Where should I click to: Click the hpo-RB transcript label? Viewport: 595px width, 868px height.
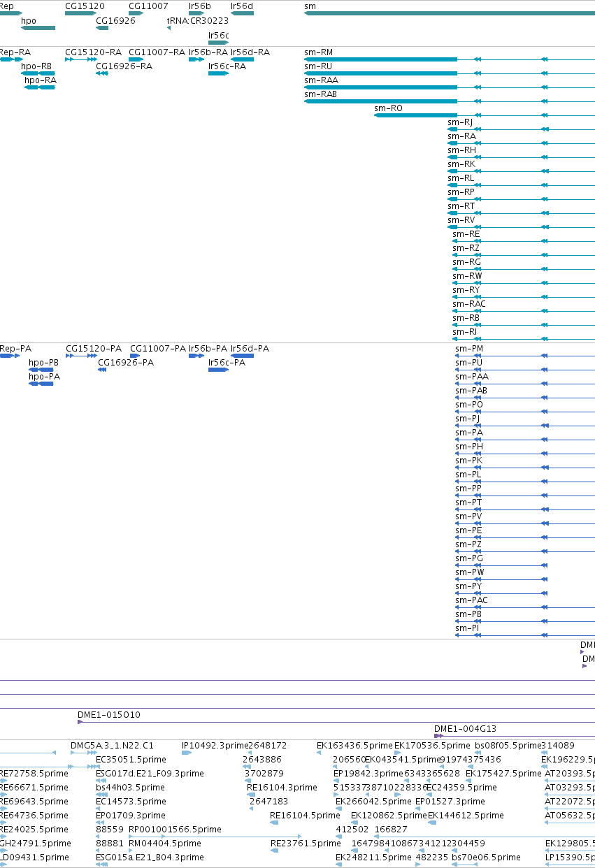pyautogui.click(x=36, y=66)
